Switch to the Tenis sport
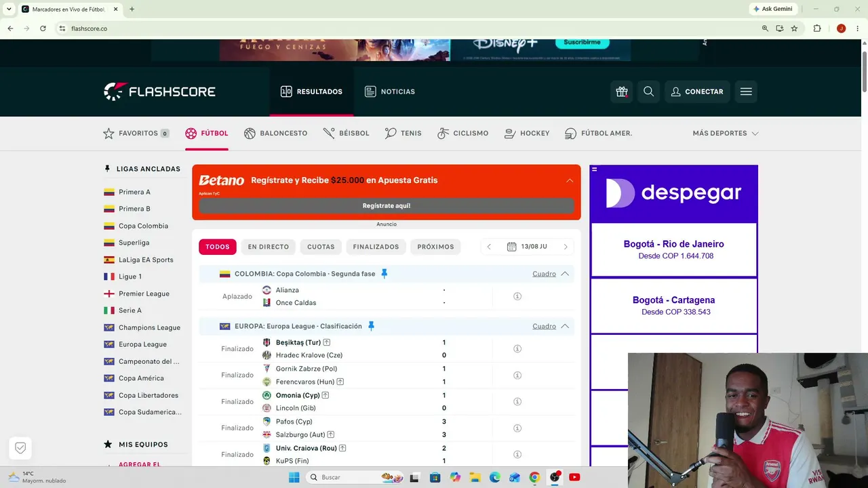This screenshot has height=488, width=868. [x=403, y=134]
